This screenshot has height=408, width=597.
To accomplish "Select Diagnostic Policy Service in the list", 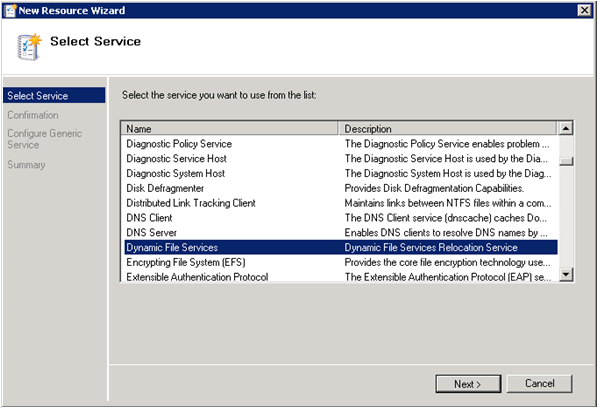I will click(341, 144).
